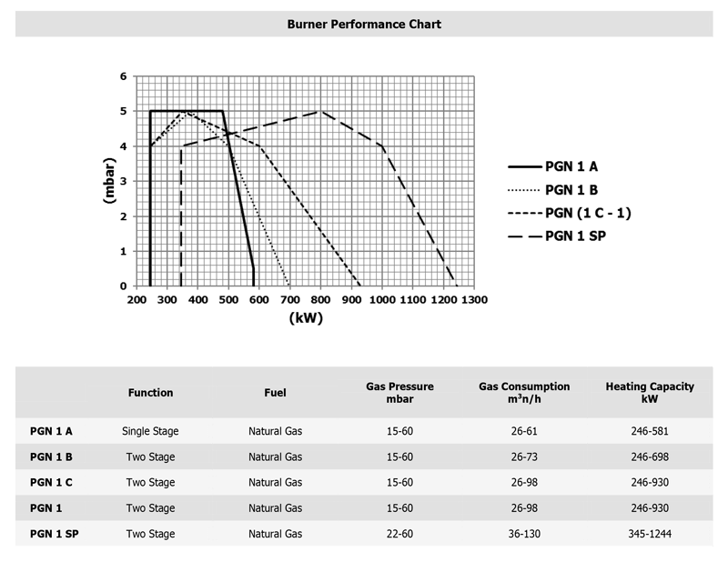Viewport: 728px width, 562px height.
Task: Click the Gas Pressure mbar column header
Action: (x=399, y=393)
